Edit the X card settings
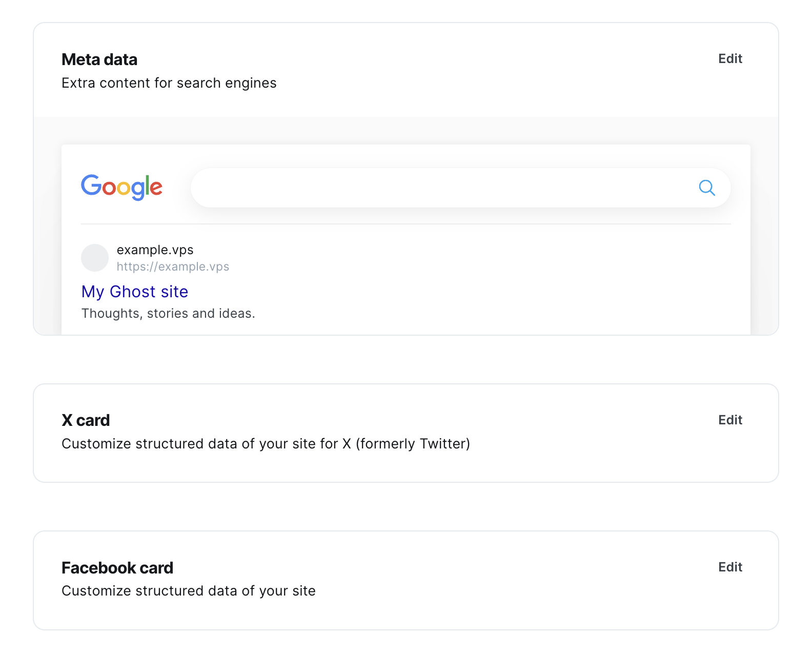Image resolution: width=812 pixels, height=656 pixels. point(730,420)
